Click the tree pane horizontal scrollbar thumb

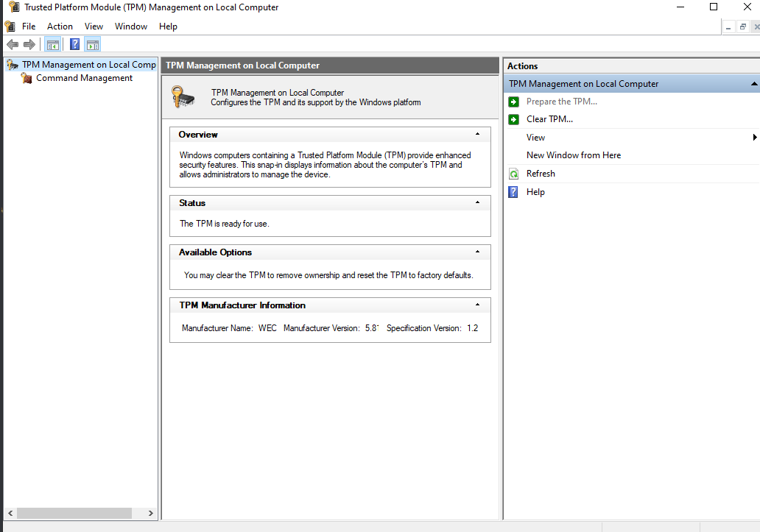[x=74, y=513]
